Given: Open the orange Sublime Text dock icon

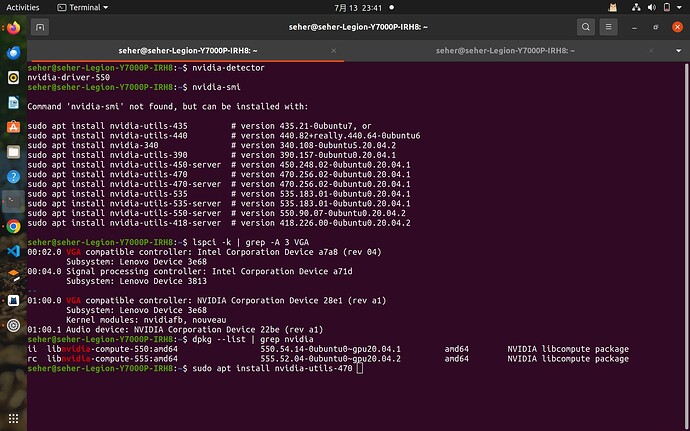Looking at the screenshot, I should [13, 276].
